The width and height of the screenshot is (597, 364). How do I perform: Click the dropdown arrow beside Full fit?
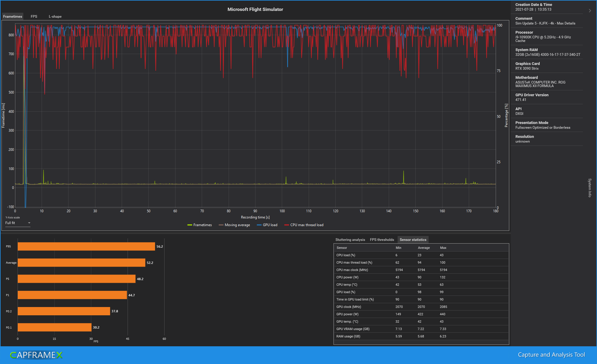pyautogui.click(x=29, y=223)
